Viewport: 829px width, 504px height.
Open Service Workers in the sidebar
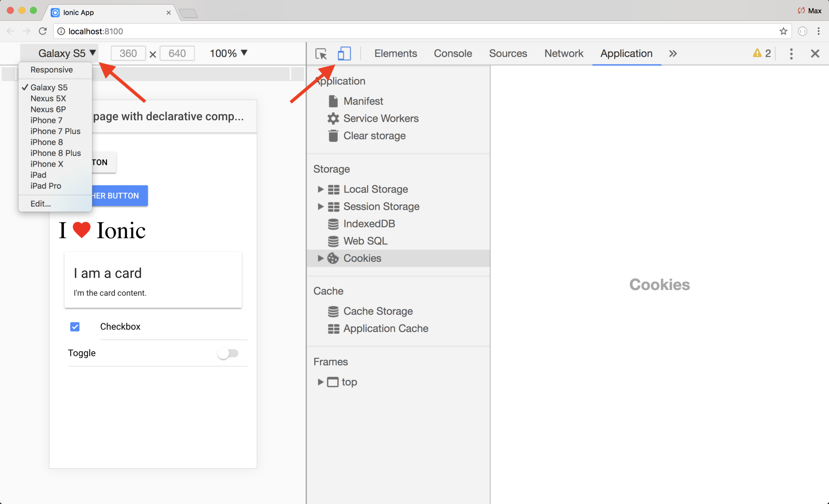381,119
